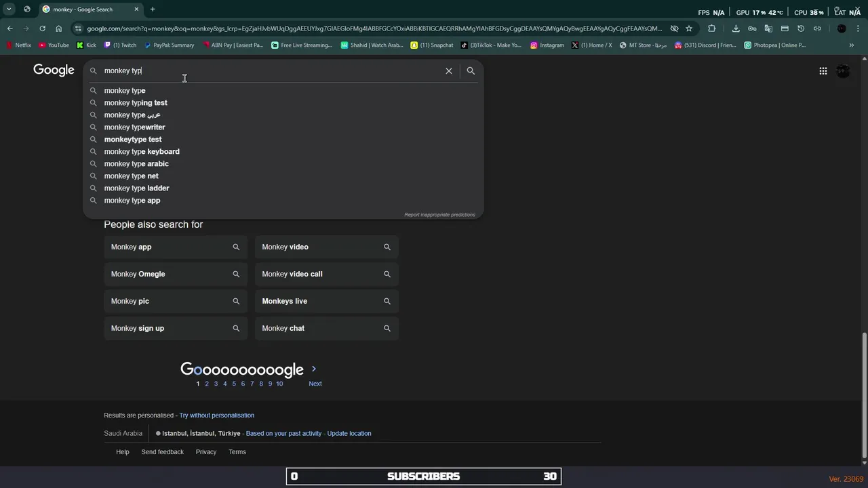868x488 pixels.
Task: Open the password manager key icon
Action: (x=752, y=28)
